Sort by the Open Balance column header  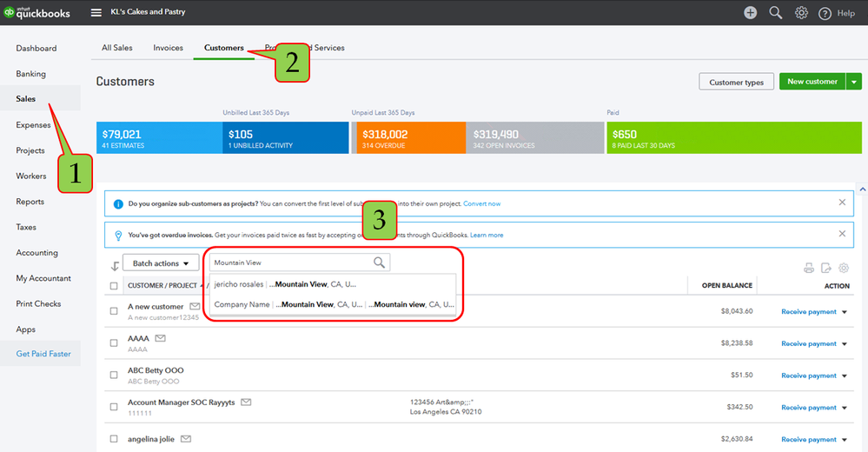pos(727,286)
